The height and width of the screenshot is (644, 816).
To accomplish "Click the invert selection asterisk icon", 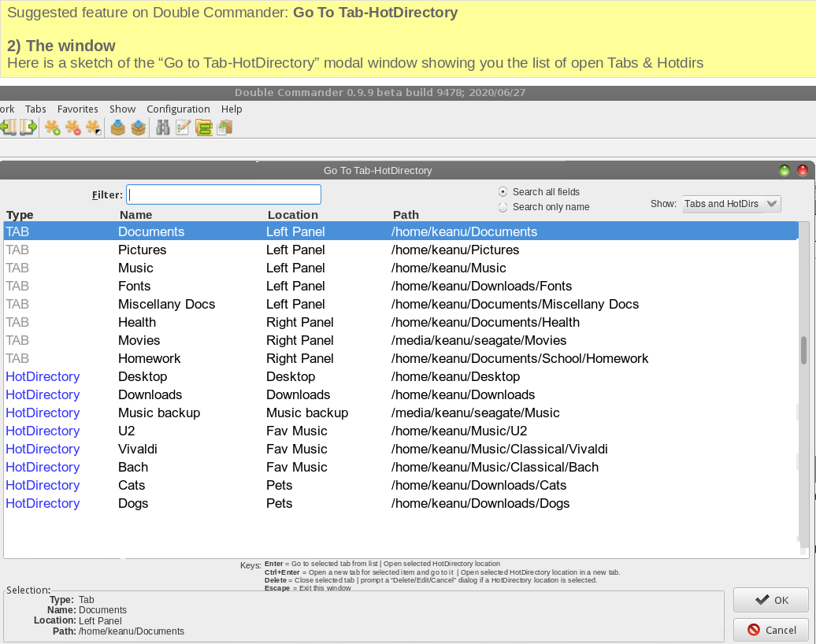I will 93,128.
